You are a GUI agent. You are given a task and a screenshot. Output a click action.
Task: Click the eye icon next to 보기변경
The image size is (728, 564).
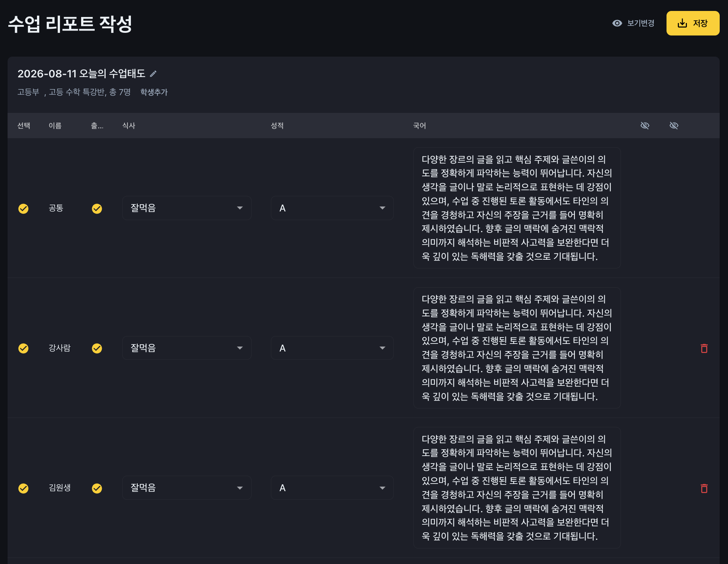click(x=617, y=23)
